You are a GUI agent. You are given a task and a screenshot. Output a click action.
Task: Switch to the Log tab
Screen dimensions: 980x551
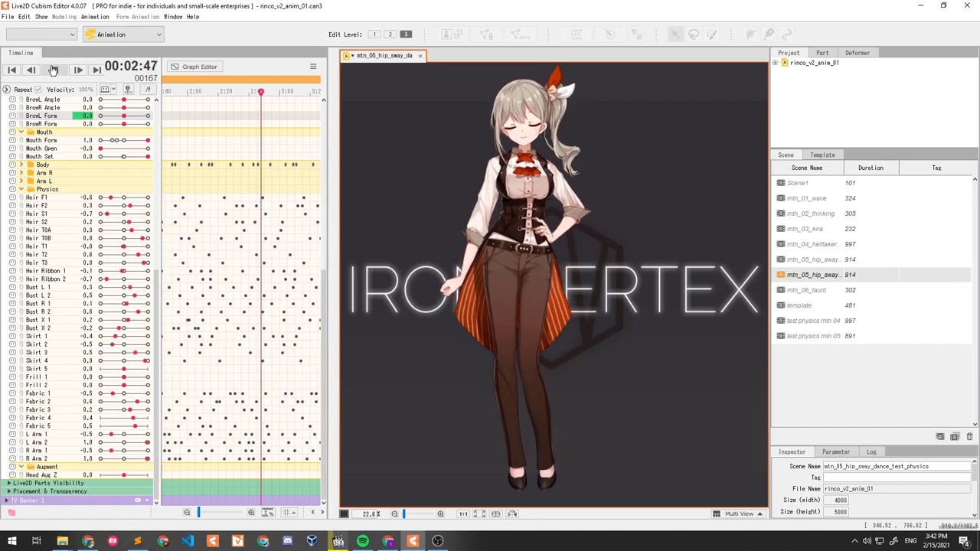coord(871,452)
